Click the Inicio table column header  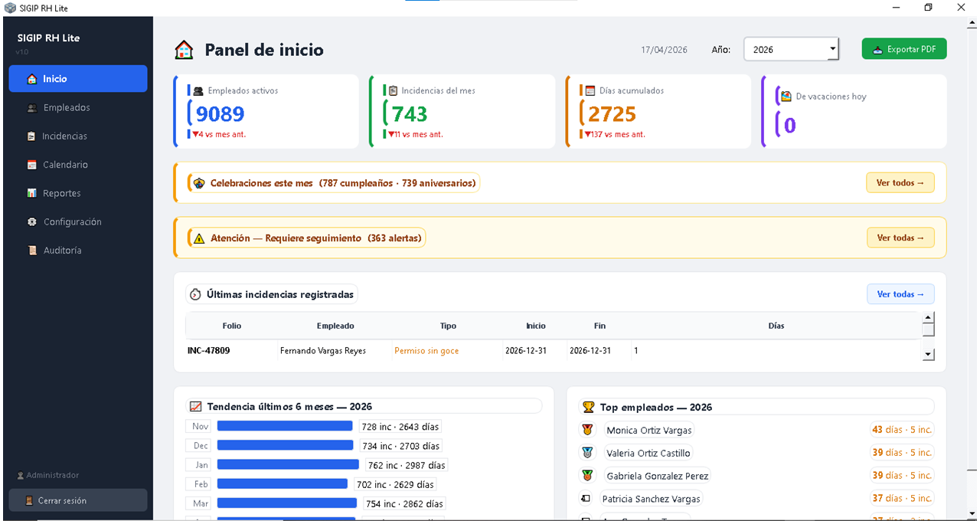click(x=536, y=326)
